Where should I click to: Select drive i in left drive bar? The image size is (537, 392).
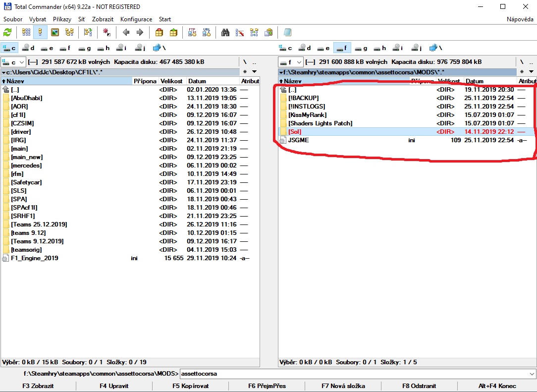(x=121, y=48)
